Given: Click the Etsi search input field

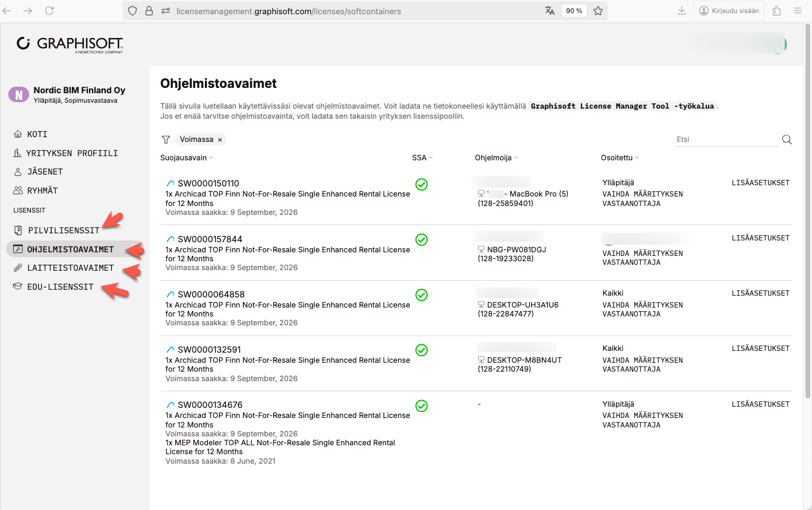Looking at the screenshot, I should coord(726,140).
